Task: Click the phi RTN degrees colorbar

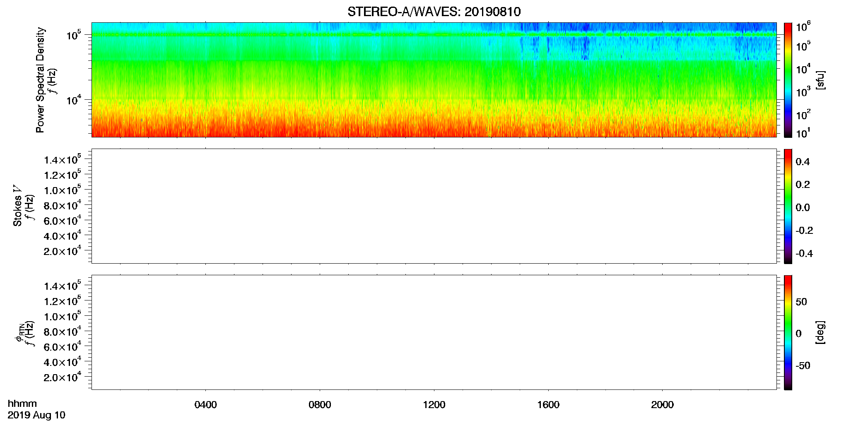Action: pos(788,332)
